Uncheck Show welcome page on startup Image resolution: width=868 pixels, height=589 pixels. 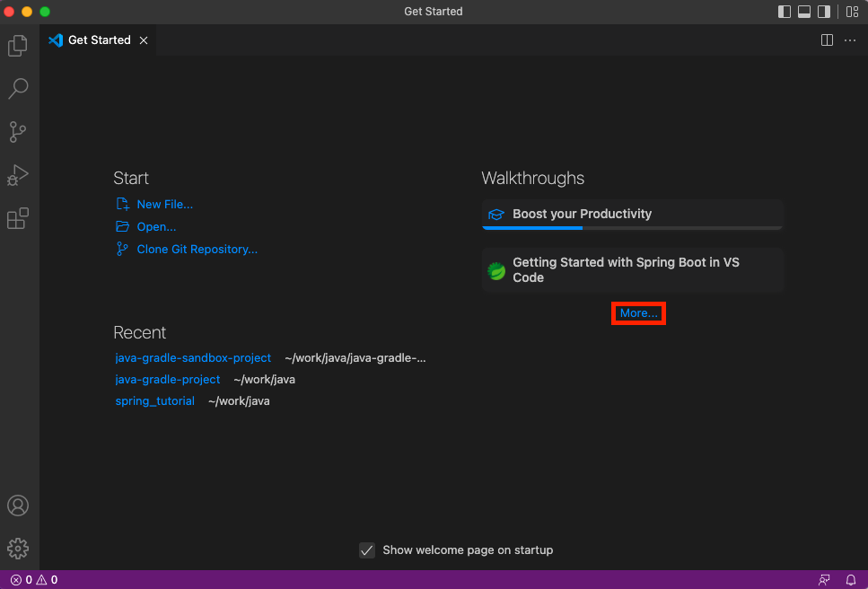pyautogui.click(x=367, y=550)
